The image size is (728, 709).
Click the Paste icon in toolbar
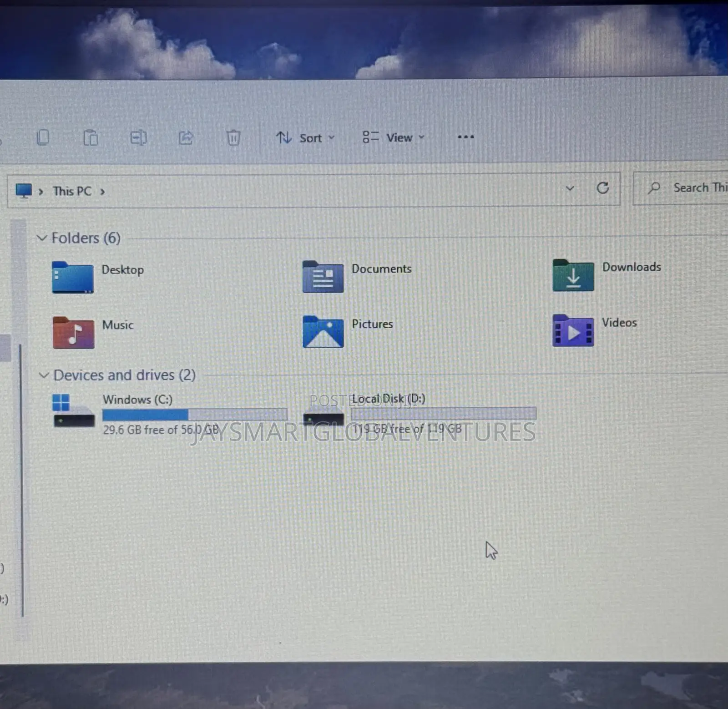coord(91,137)
